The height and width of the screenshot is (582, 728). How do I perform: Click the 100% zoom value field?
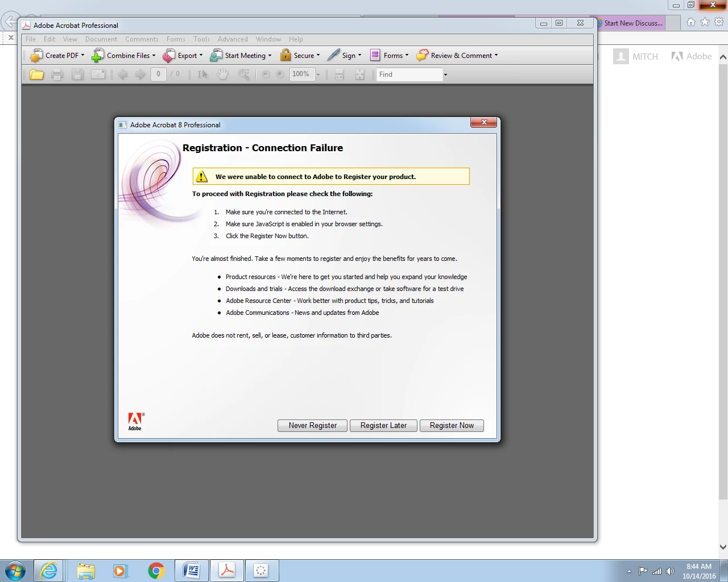[302, 74]
